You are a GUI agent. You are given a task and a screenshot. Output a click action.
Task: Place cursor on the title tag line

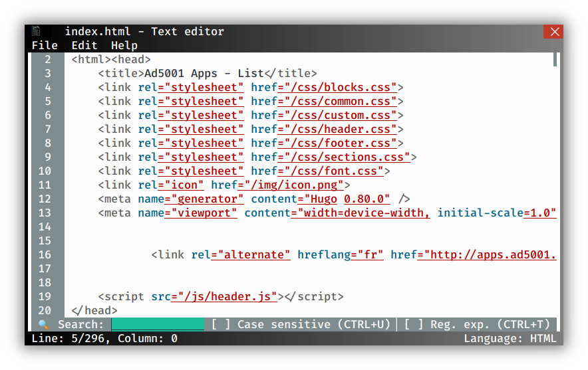coord(208,73)
